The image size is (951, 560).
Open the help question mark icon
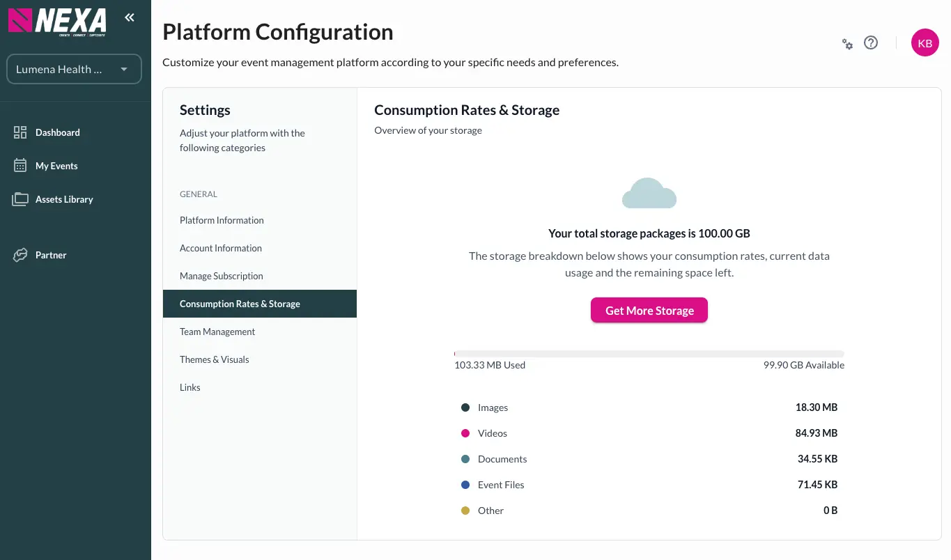click(871, 42)
